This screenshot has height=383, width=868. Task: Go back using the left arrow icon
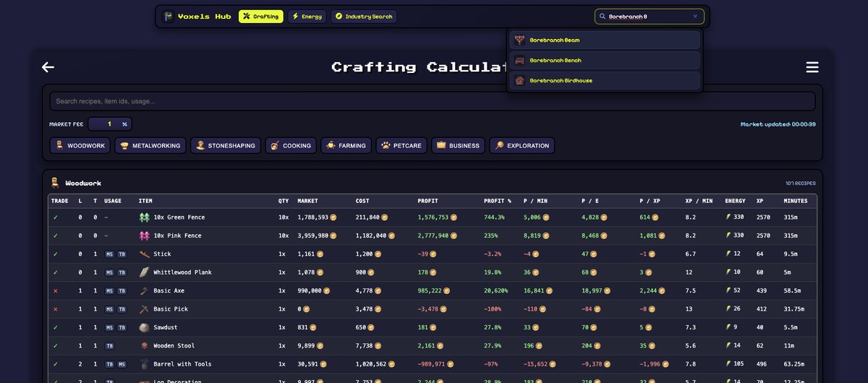[x=48, y=67]
